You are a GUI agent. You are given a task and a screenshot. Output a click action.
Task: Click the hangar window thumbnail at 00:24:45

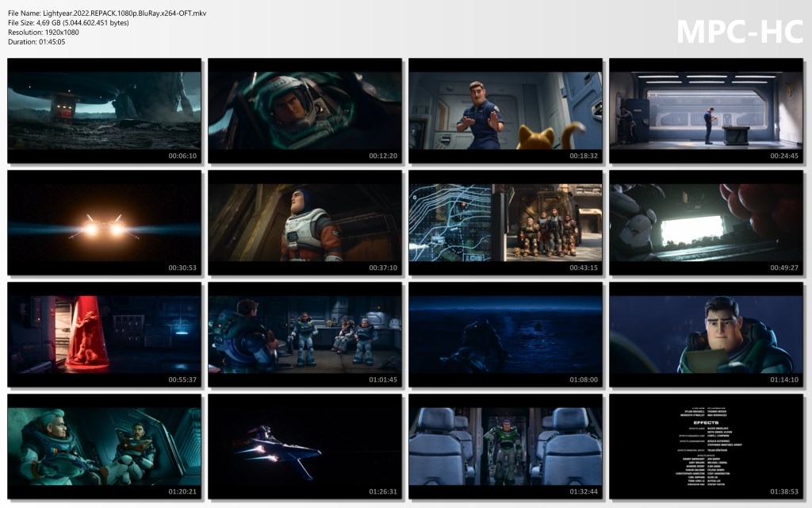(x=706, y=110)
